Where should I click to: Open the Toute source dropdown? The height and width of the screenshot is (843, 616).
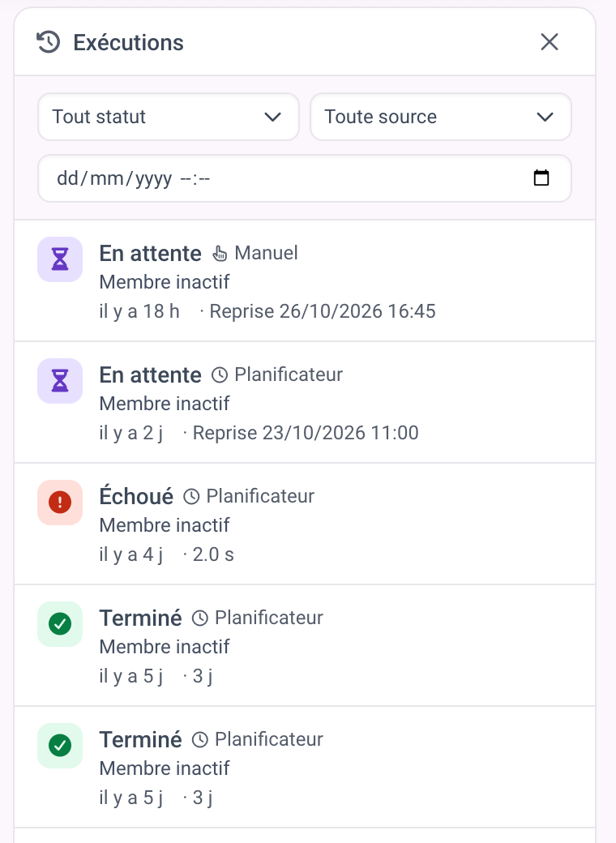[x=441, y=117]
